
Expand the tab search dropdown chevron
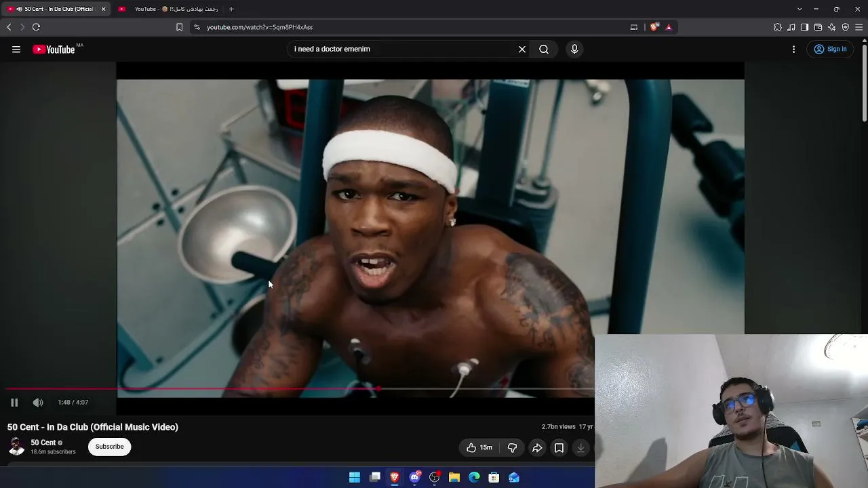[800, 9]
